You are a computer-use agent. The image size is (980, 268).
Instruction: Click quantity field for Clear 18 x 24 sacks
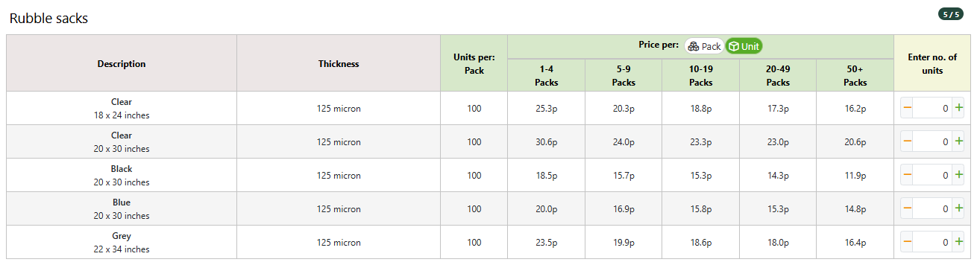coord(933,108)
